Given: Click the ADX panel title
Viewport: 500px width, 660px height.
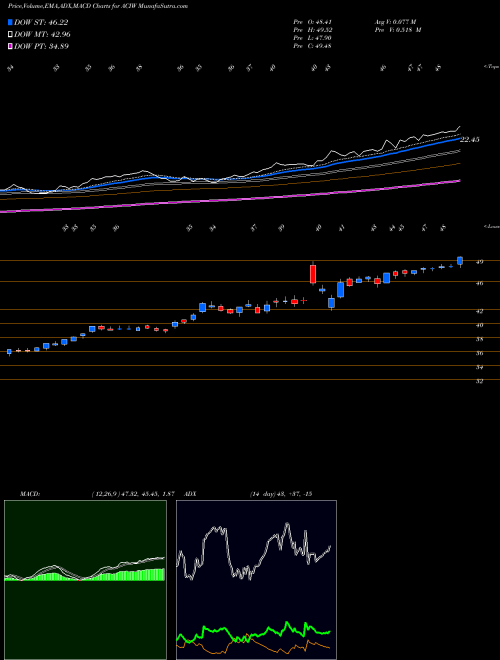Looking at the screenshot, I should click(191, 494).
